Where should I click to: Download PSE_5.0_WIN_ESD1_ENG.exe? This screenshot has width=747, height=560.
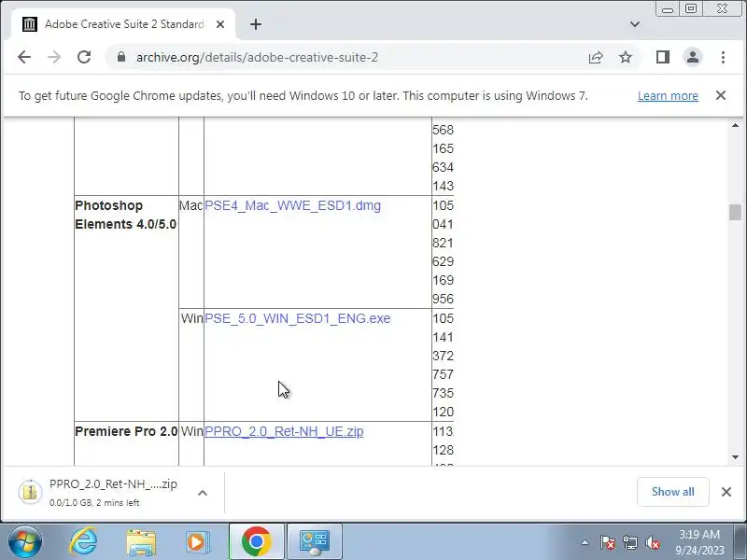point(297,318)
